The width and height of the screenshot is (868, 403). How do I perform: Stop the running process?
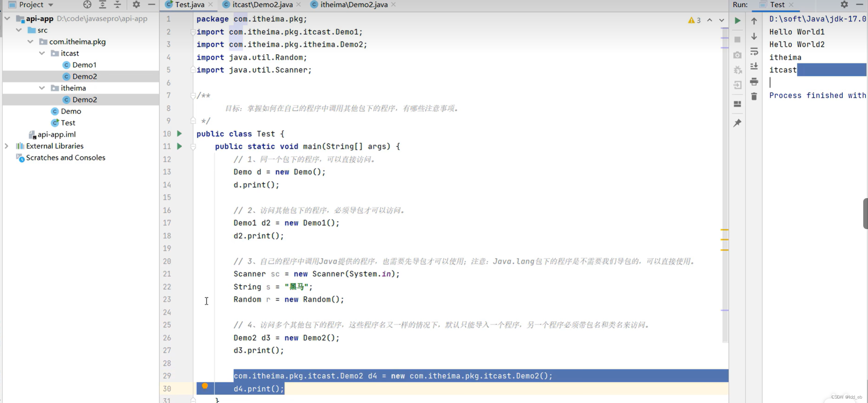(x=737, y=39)
